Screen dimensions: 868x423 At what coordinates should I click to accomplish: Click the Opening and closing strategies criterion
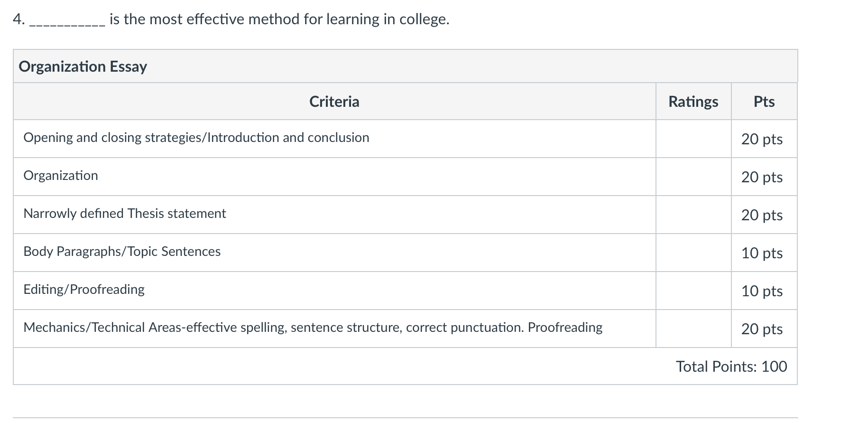click(x=196, y=138)
